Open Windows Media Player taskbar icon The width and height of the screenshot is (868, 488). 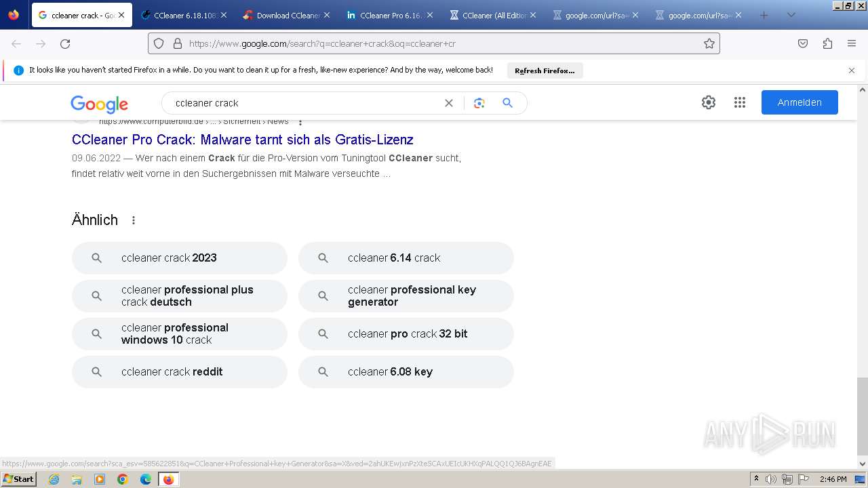[100, 479]
